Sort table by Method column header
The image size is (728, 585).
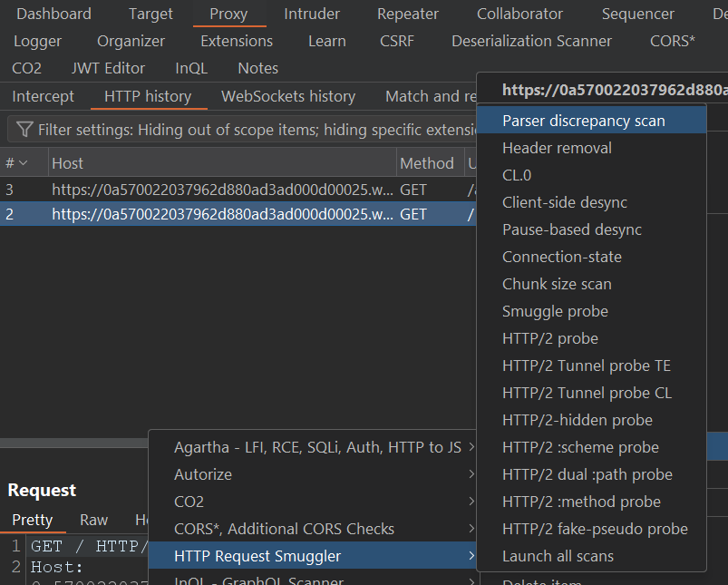click(426, 163)
